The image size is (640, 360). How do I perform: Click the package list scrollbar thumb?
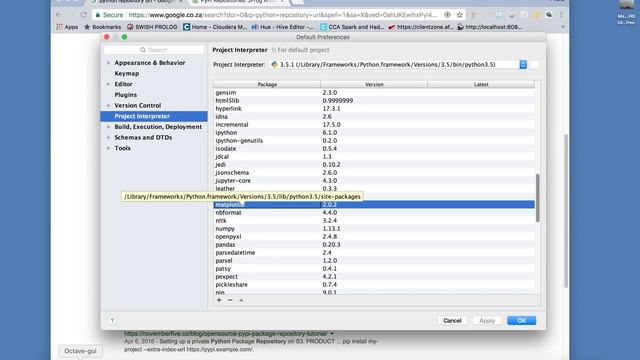[538, 198]
